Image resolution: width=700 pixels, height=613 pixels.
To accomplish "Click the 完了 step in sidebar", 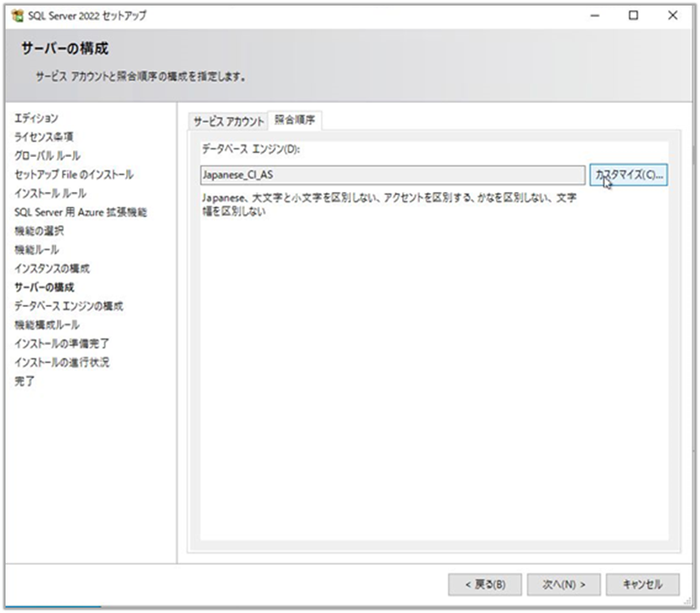I will click(x=24, y=381).
